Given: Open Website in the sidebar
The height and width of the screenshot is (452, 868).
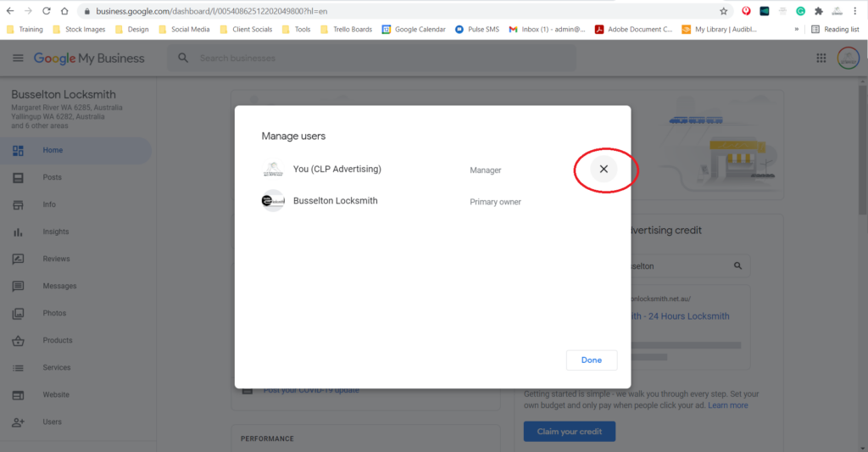Looking at the screenshot, I should tap(75, 394).
